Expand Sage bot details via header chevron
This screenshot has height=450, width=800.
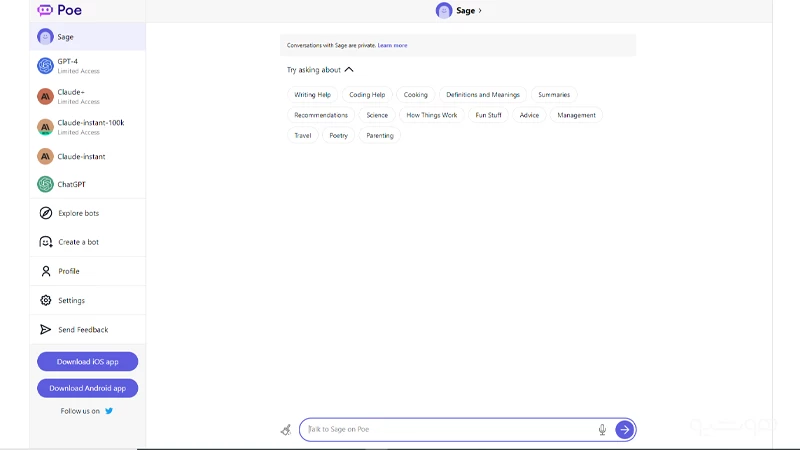[480, 11]
